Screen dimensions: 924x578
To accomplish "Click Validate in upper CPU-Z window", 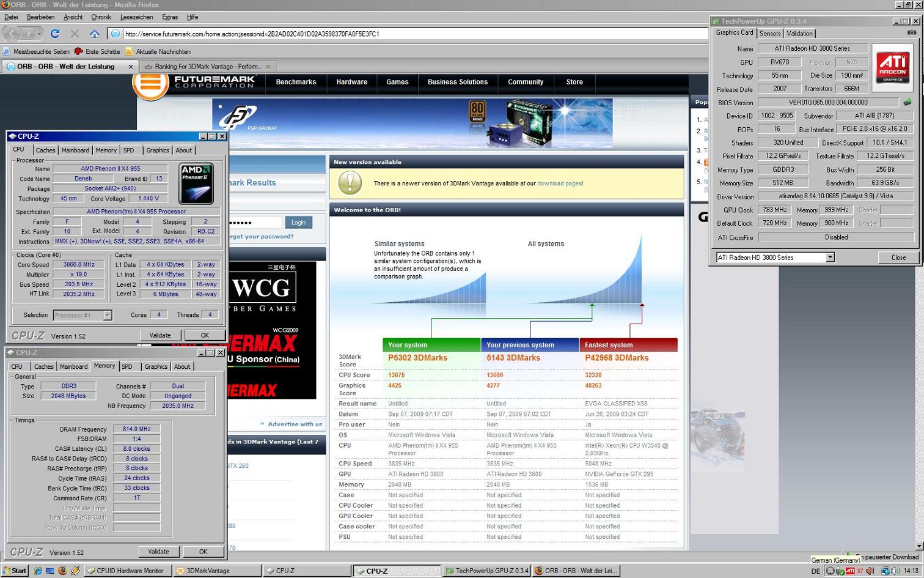I will coord(160,335).
